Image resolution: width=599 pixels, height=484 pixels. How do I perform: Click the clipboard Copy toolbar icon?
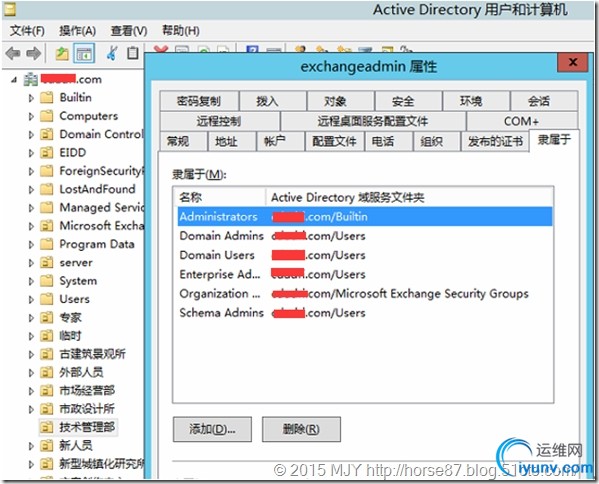[x=133, y=53]
